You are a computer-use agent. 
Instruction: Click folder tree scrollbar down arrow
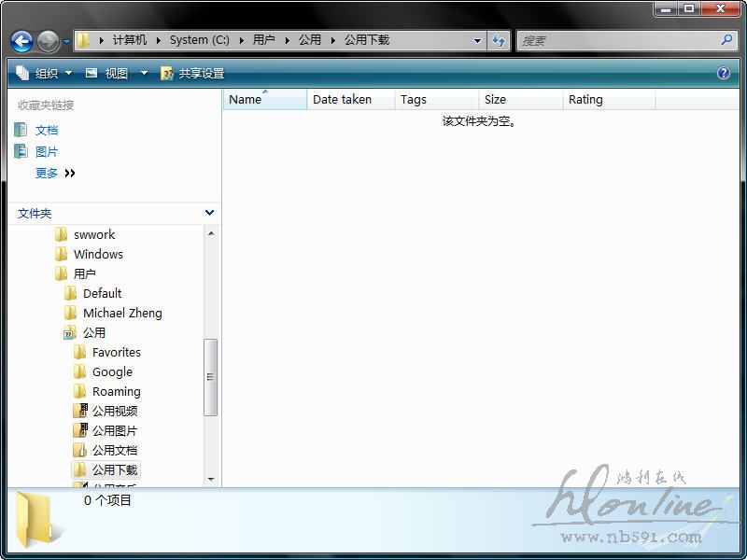click(211, 480)
